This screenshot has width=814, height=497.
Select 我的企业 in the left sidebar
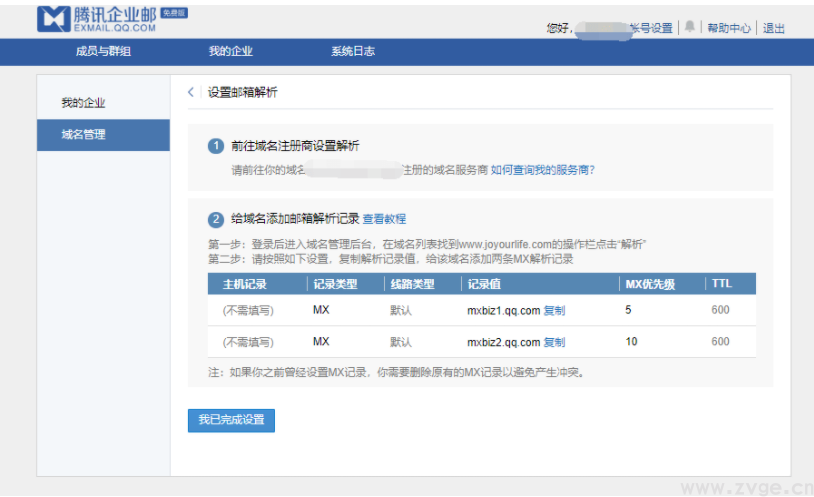click(83, 103)
